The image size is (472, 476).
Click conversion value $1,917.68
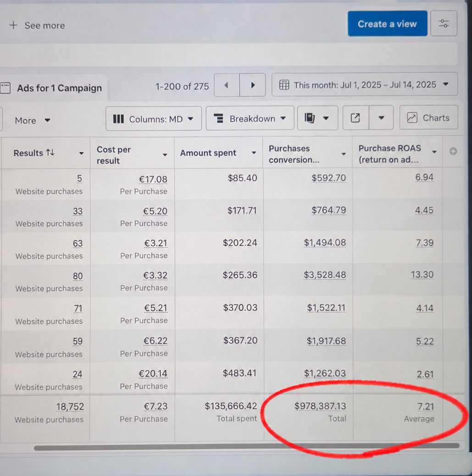tap(326, 341)
